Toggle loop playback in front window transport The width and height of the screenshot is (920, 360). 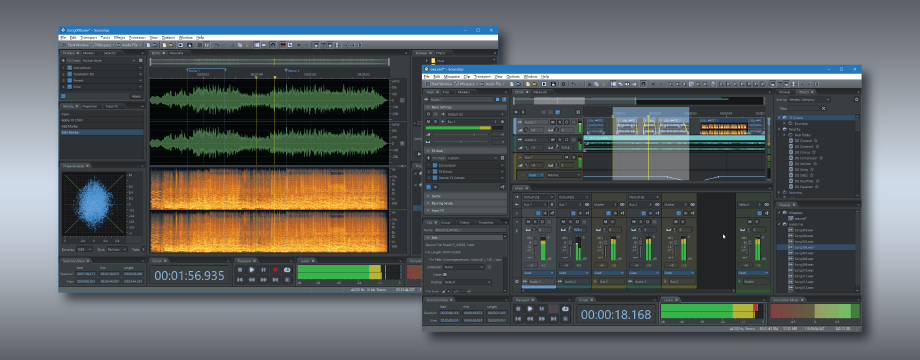point(566,308)
